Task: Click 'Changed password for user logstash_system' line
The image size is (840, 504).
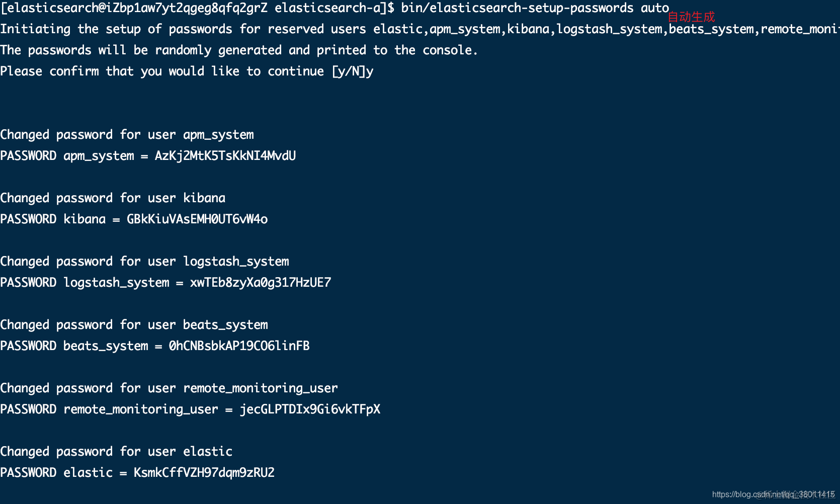Action: pos(144,262)
